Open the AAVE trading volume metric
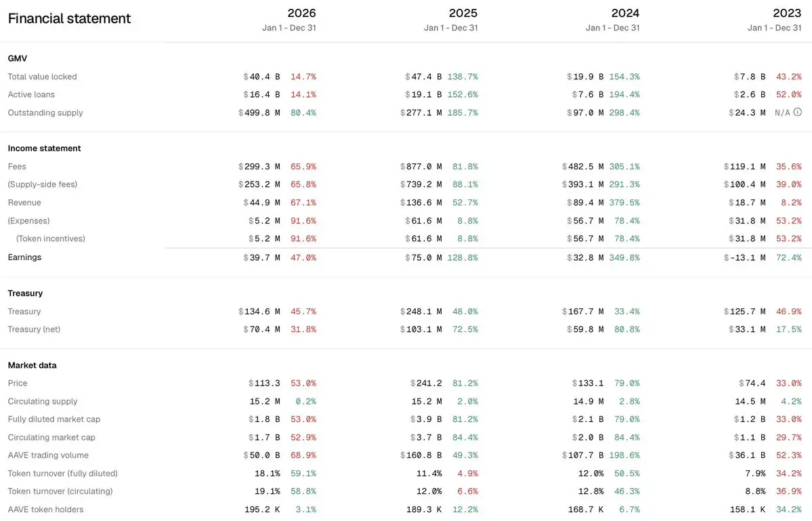 pos(48,455)
